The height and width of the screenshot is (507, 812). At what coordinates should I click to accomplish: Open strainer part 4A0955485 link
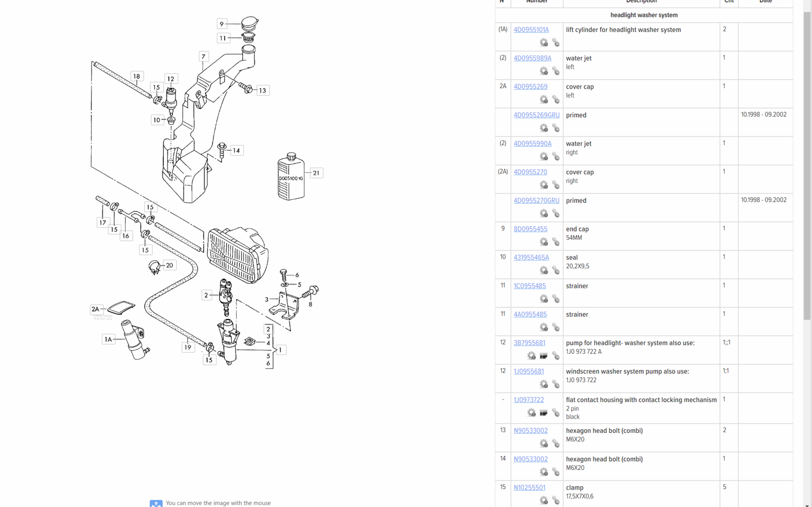tap(530, 315)
